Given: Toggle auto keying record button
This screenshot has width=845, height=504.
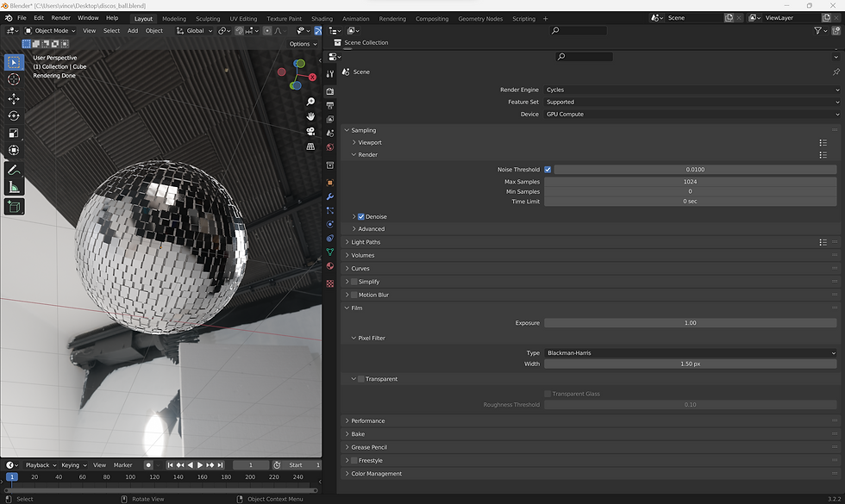Looking at the screenshot, I should coord(148,465).
